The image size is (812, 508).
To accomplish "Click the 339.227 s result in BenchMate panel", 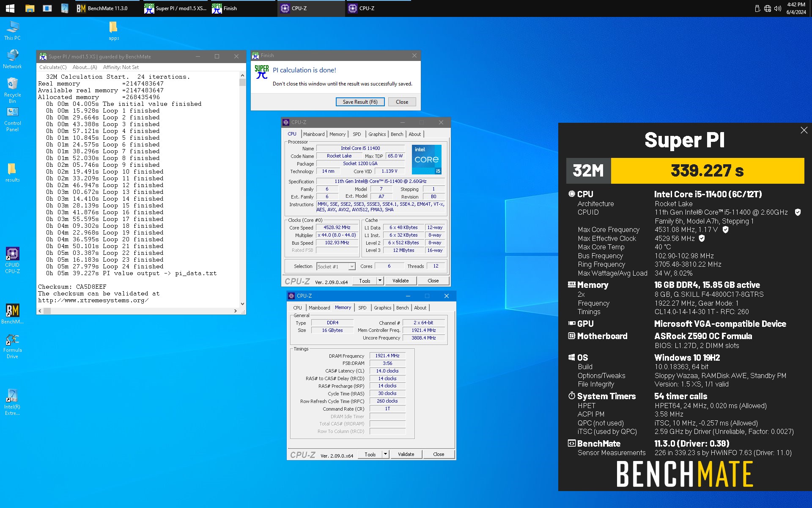I will 707,171.
